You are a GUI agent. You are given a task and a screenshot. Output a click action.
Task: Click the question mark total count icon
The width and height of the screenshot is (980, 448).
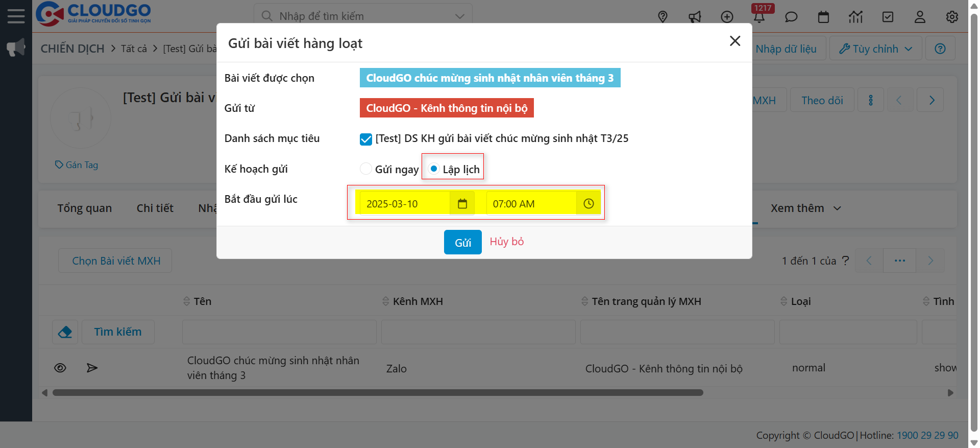click(846, 261)
